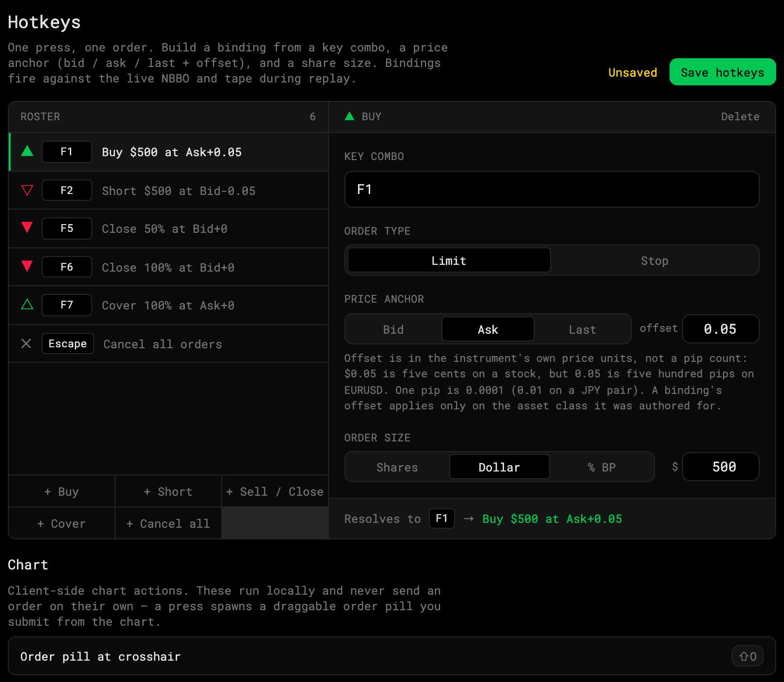Image resolution: width=784 pixels, height=682 pixels.
Task: Select the Cover 100% at Ask+0 binding
Action: click(x=168, y=305)
